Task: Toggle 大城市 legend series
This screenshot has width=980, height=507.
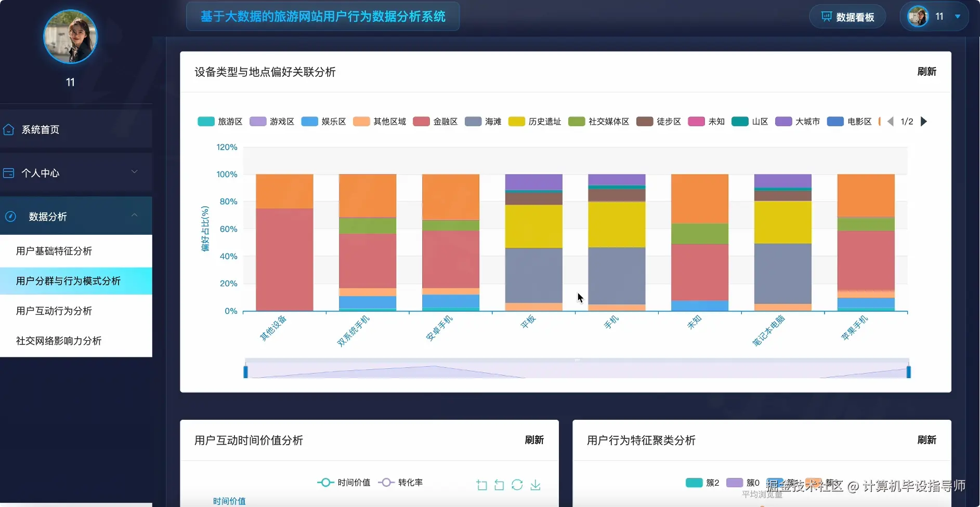Action: coord(798,122)
